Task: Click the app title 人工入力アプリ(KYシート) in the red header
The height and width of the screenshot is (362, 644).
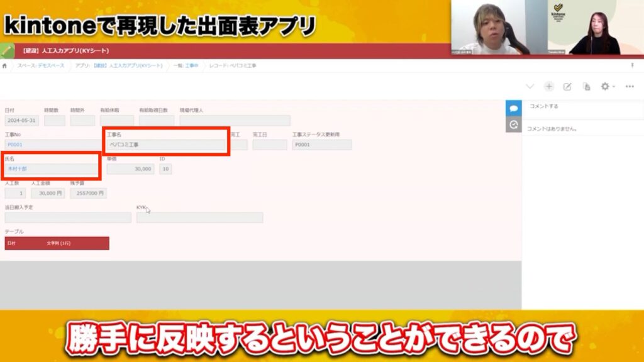Action: tap(66, 51)
